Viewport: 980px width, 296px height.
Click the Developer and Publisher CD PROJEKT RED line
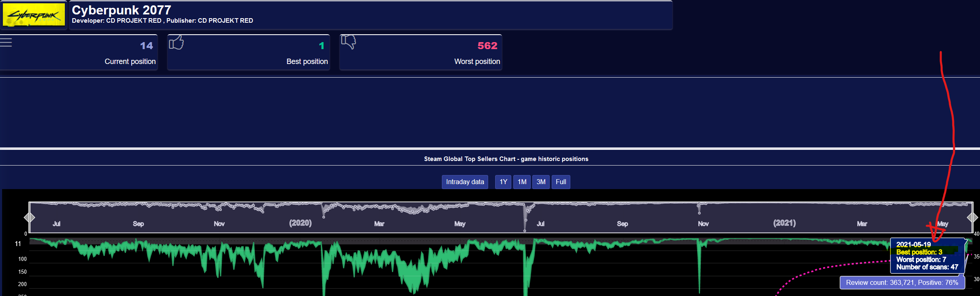tap(162, 21)
